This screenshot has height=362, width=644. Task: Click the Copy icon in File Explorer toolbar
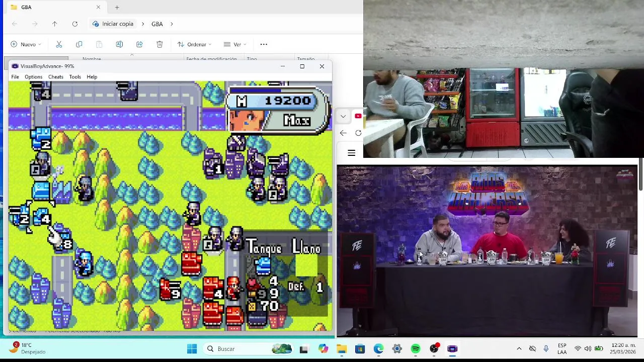pos(79,44)
